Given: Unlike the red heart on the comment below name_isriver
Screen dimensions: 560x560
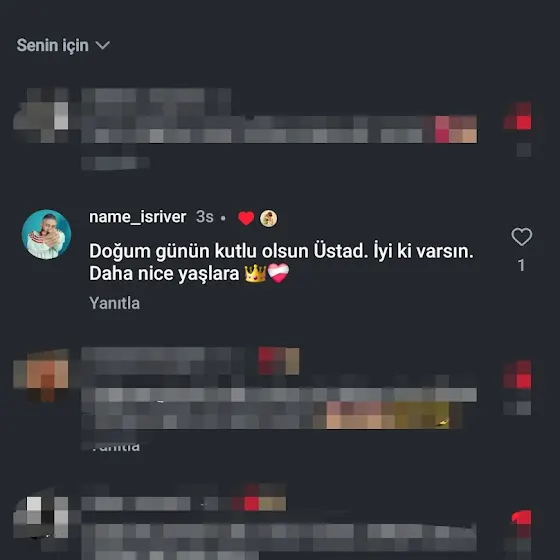Looking at the screenshot, I should (517, 375).
